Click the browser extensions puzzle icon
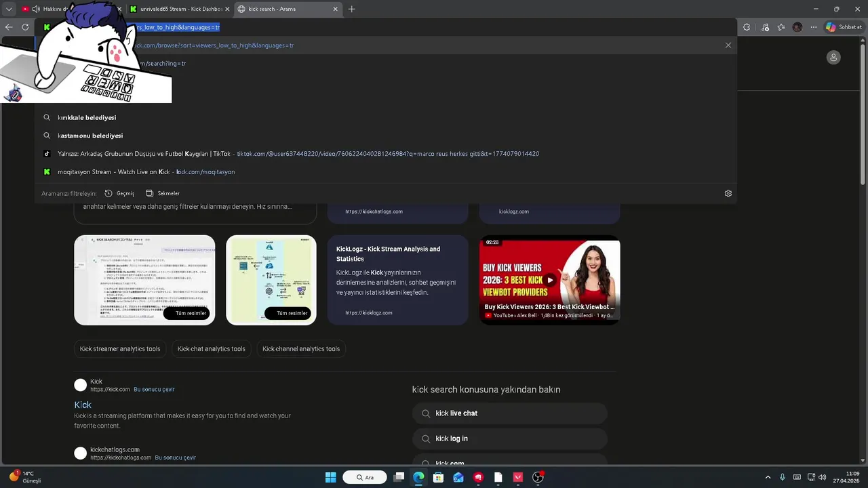The image size is (868, 488). 747,27
